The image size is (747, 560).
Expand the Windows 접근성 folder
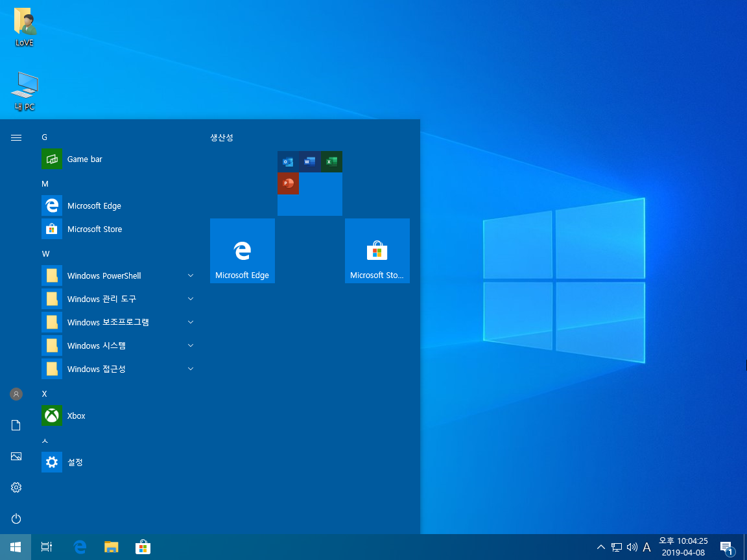tap(118, 369)
